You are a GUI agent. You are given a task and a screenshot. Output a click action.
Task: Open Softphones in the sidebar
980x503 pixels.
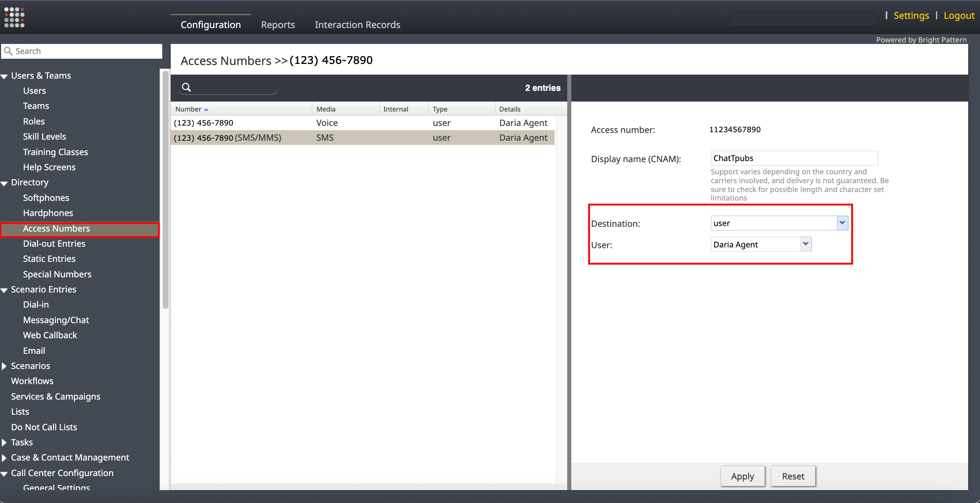[46, 198]
